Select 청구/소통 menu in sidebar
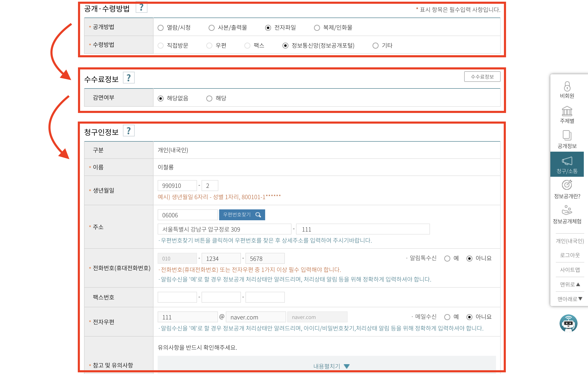Viewport: 588px width, 374px height. click(x=567, y=164)
